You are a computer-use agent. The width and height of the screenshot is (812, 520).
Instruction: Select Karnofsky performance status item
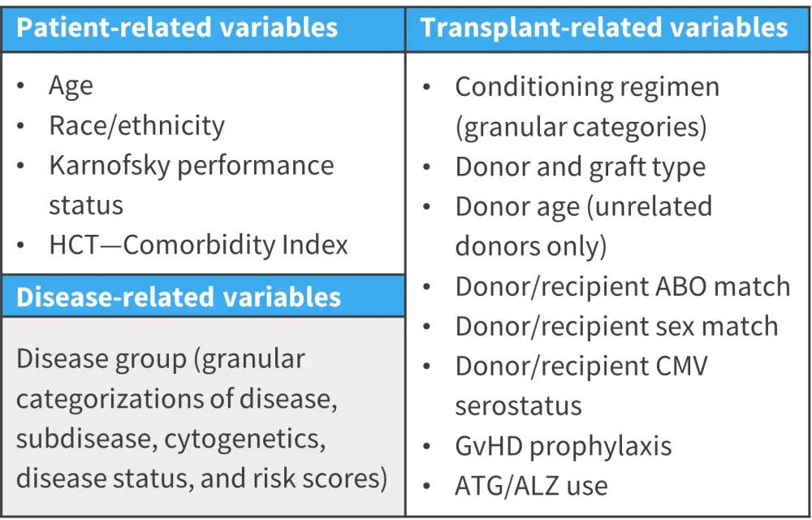pyautogui.click(x=191, y=184)
